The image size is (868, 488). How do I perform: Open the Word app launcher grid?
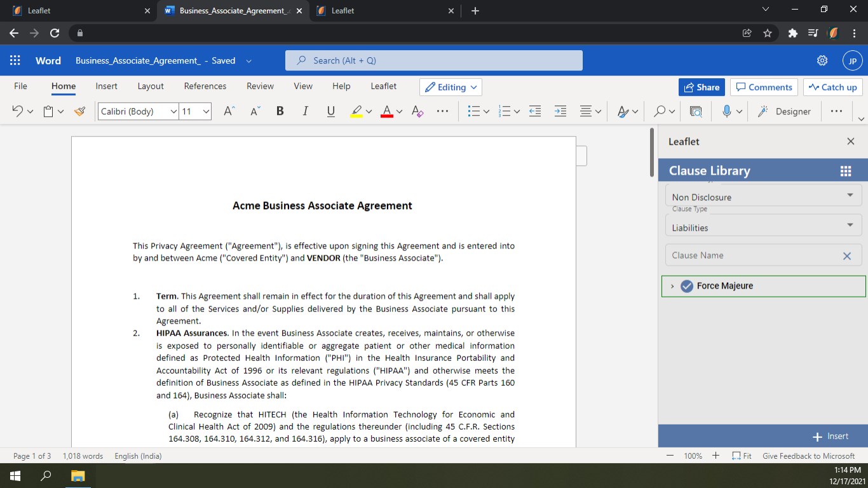[15, 60]
